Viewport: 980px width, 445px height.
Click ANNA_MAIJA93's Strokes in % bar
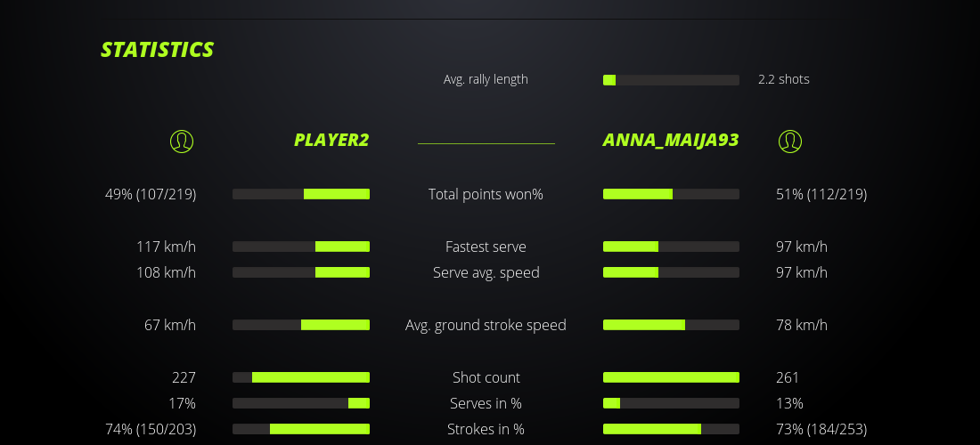point(671,429)
